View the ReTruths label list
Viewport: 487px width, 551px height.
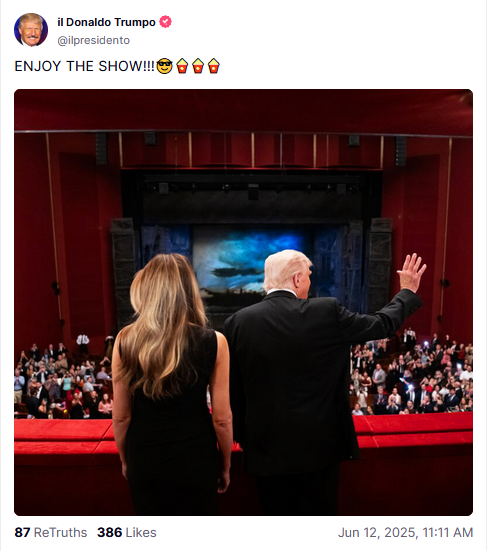60,532
